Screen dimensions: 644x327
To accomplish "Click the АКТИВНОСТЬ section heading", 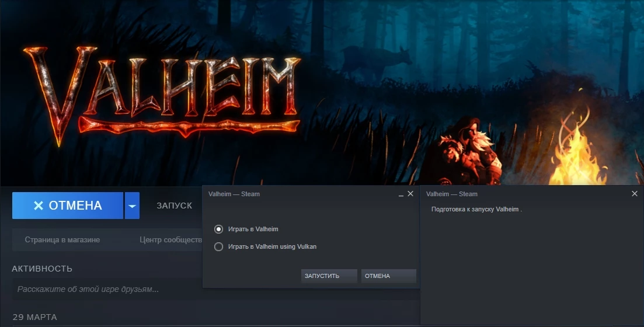I will [42, 269].
